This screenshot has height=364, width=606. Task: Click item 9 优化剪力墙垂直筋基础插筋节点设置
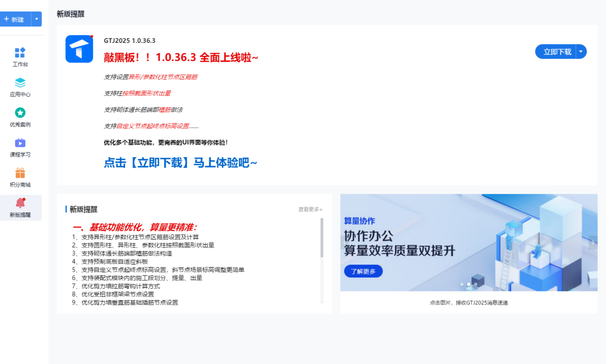125,303
